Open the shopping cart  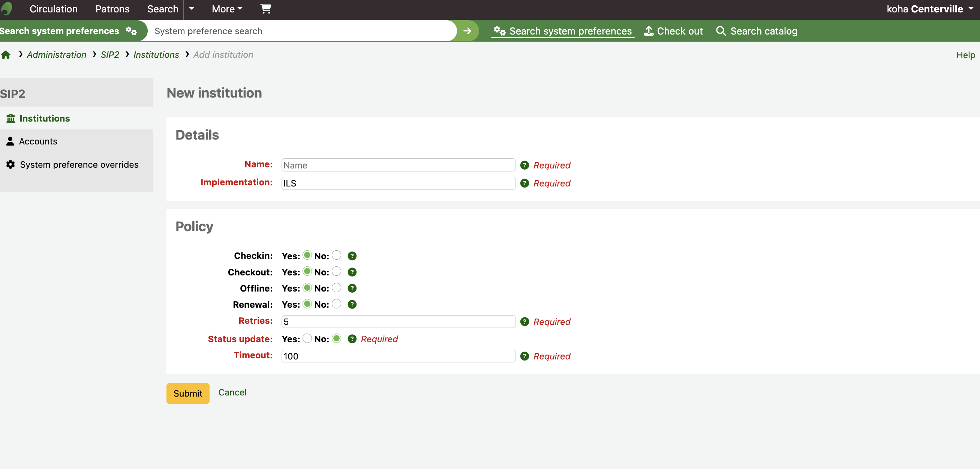pos(265,9)
